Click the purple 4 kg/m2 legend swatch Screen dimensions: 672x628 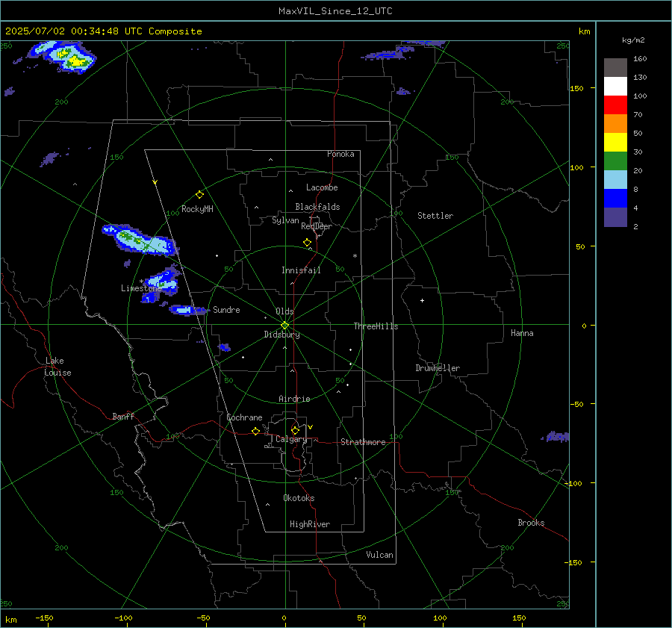(615, 217)
